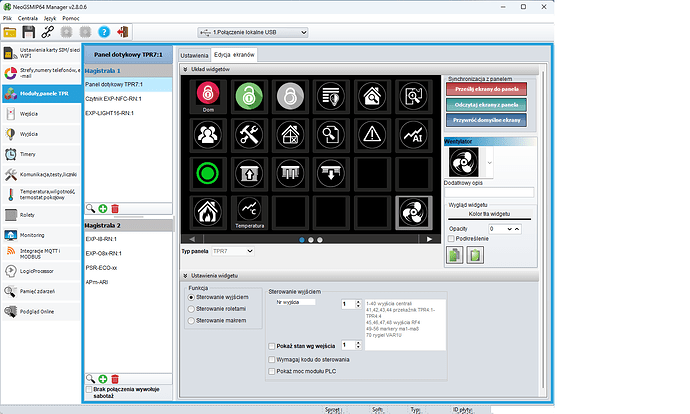Click Przywróć domyślne ekrany button

[x=486, y=120]
